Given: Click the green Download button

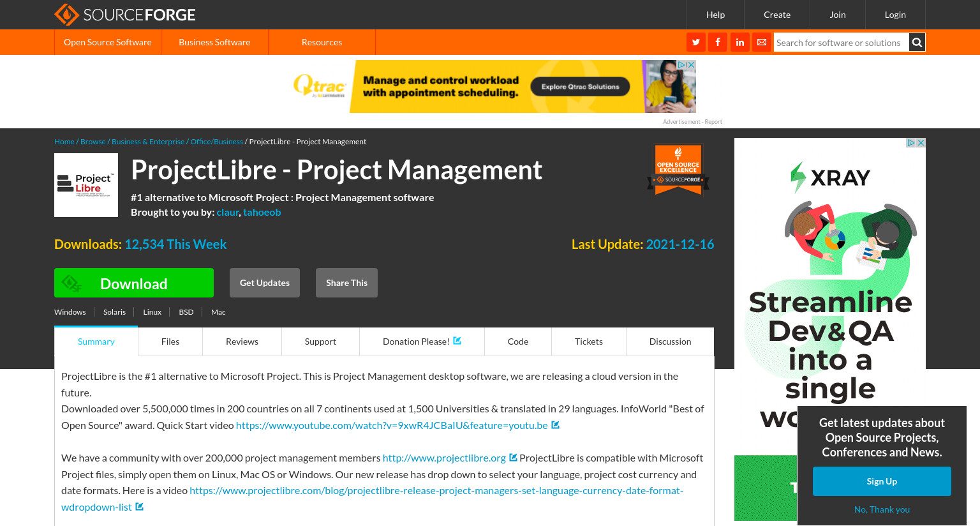Looking at the screenshot, I should pos(134,283).
